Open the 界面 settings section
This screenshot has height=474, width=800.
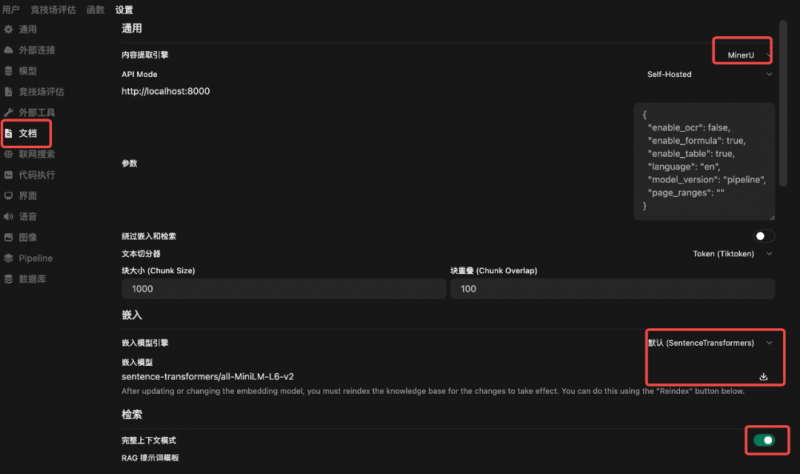(x=27, y=196)
